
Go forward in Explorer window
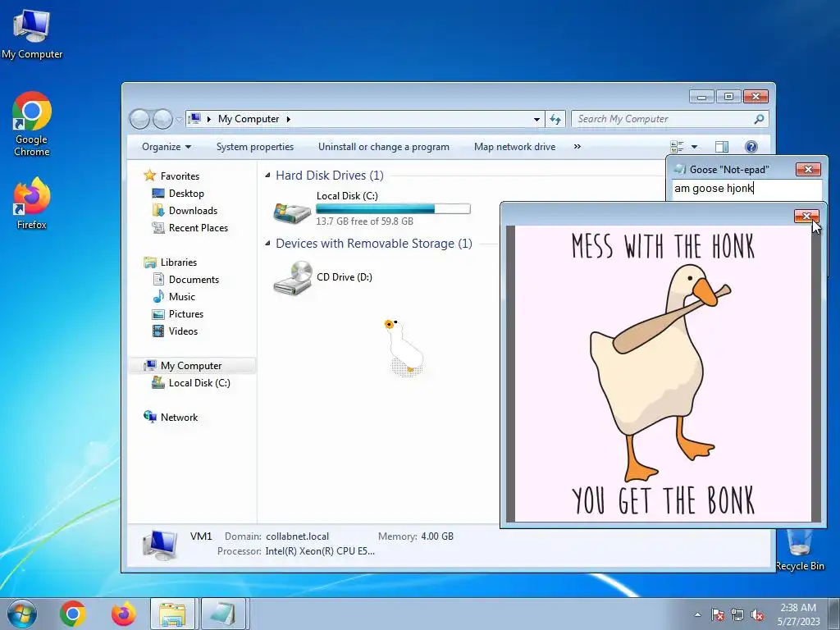pos(162,119)
